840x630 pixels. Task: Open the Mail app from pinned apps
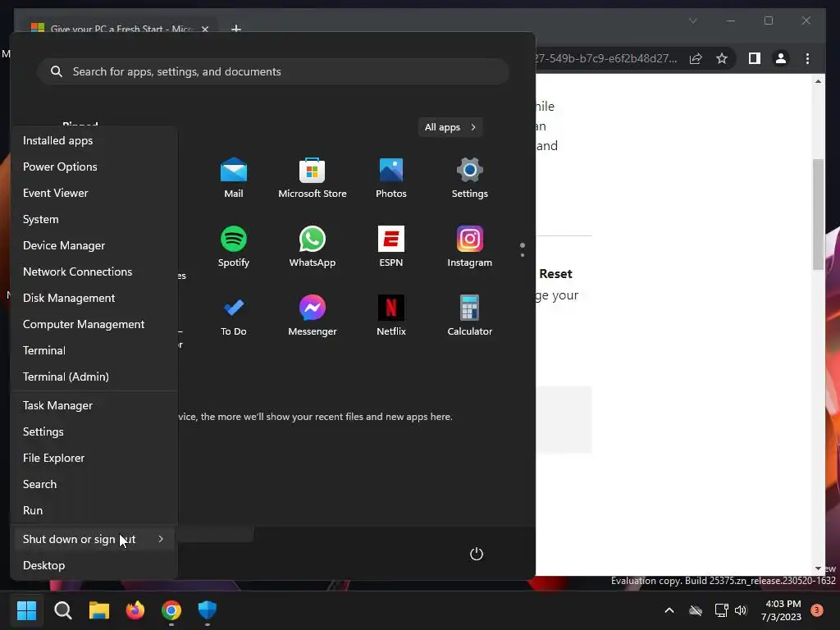coord(234,178)
